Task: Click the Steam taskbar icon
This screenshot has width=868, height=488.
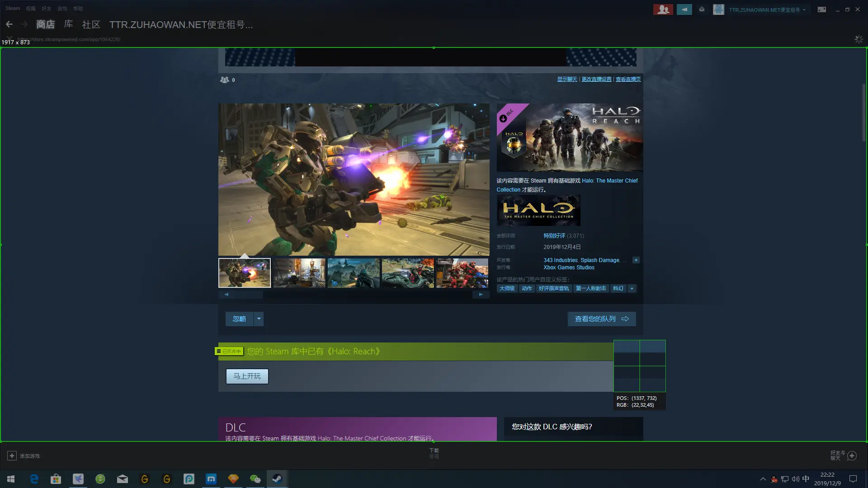Action: click(x=277, y=479)
